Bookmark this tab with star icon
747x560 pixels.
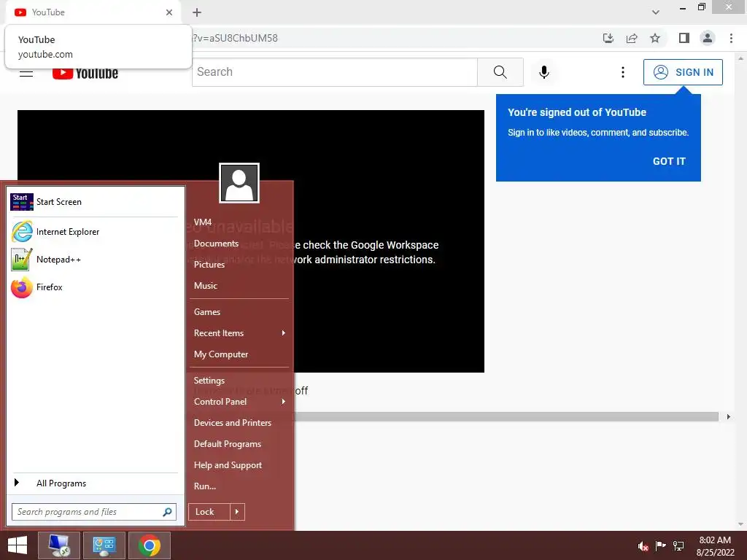[x=655, y=38]
